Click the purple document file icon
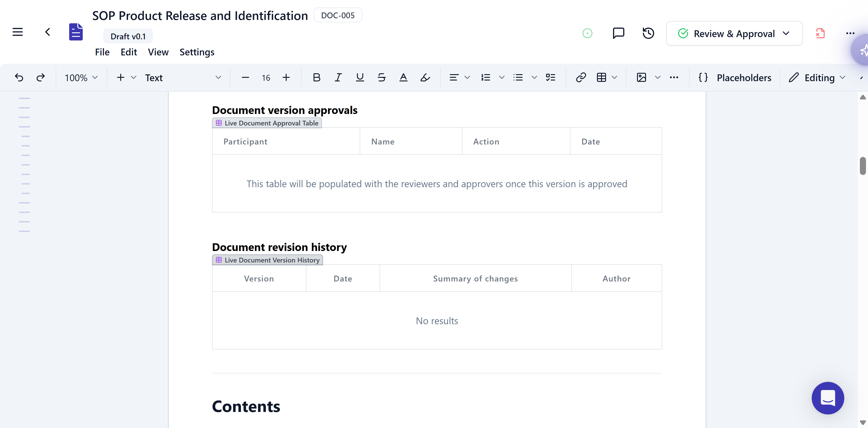The width and height of the screenshot is (868, 428). pos(76,32)
